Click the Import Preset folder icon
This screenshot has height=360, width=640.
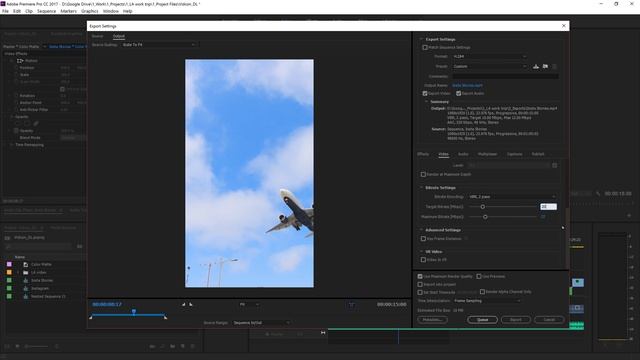click(545, 66)
